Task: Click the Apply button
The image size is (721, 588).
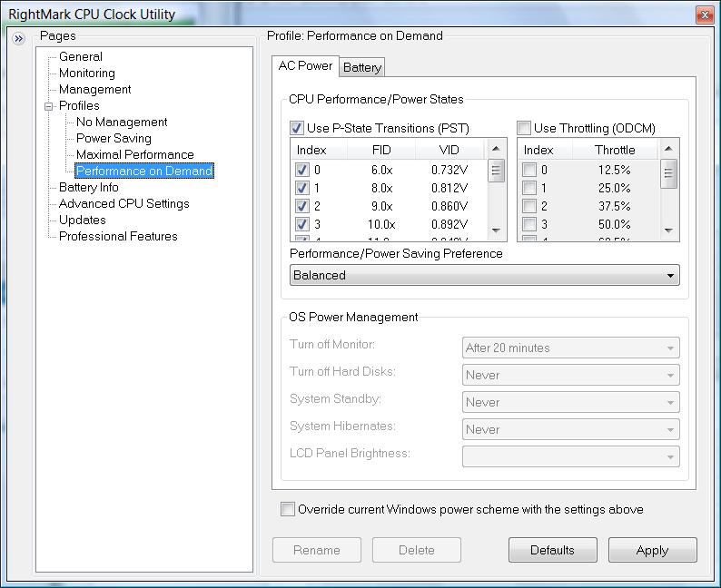Action: click(653, 550)
